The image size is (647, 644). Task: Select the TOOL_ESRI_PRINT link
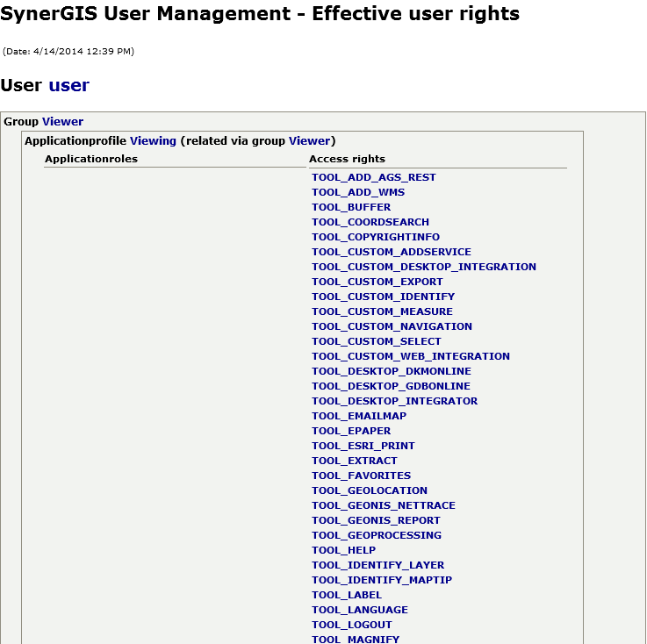tap(363, 446)
